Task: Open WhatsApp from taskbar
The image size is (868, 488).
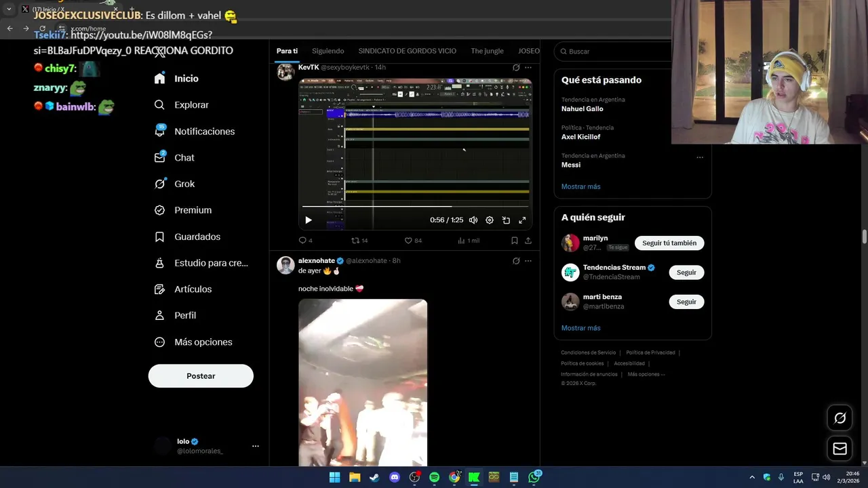Action: click(534, 477)
